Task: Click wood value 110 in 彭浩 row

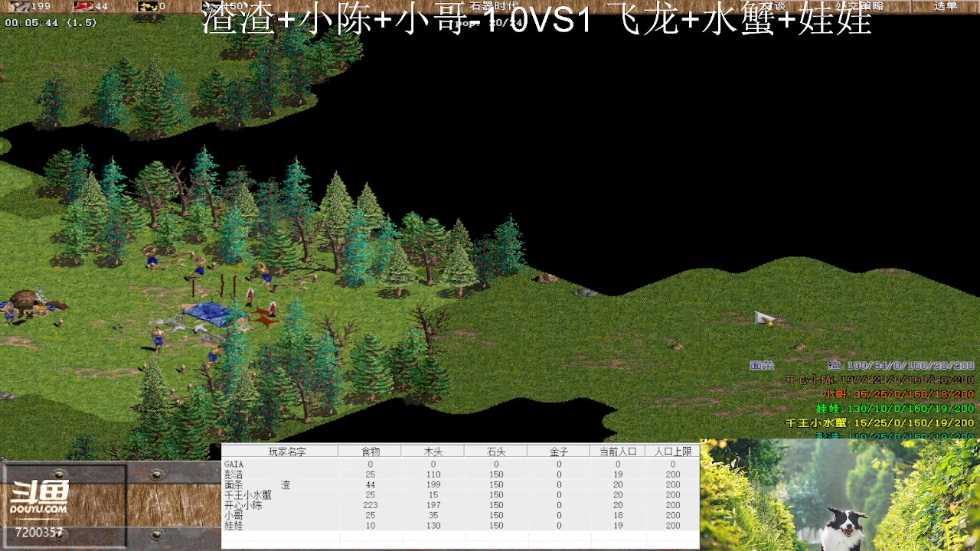Action: pyautogui.click(x=433, y=474)
